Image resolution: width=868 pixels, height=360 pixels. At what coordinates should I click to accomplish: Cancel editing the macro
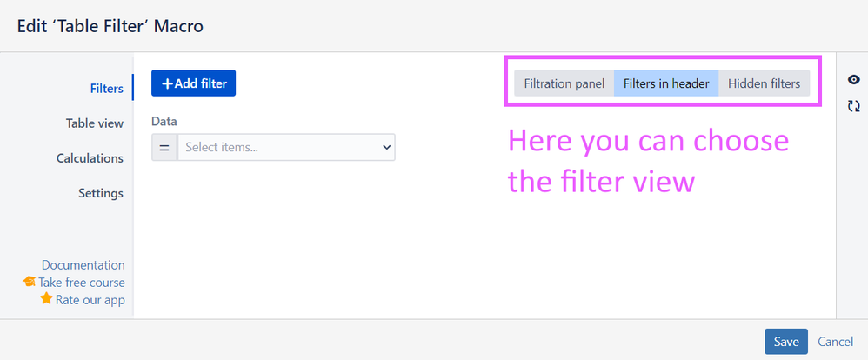[x=835, y=341]
